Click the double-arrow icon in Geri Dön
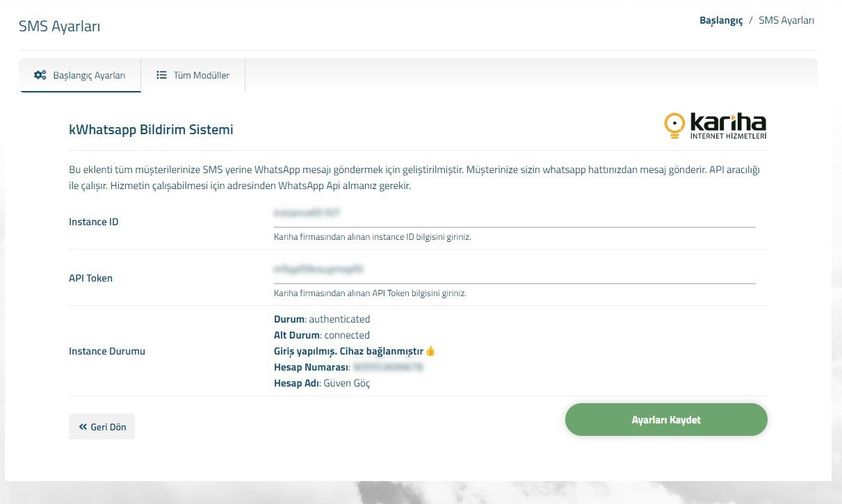The height and width of the screenshot is (504, 842). point(83,427)
